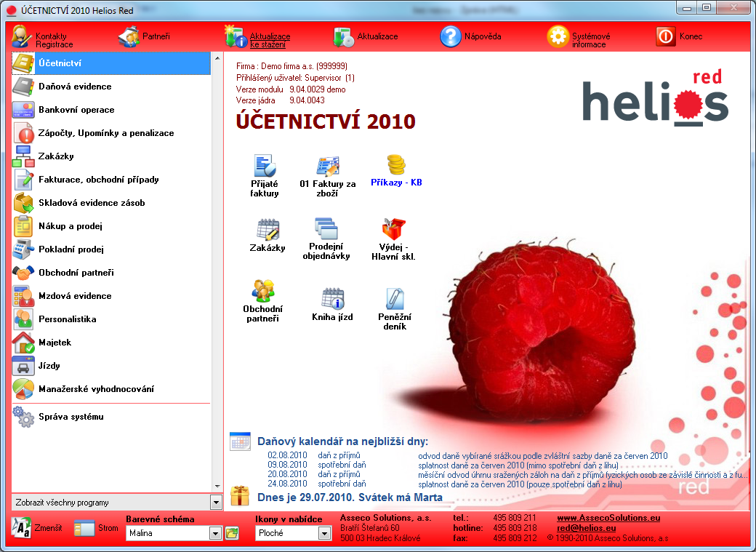Click 09.08.2010 spotřební daň entry
Image resolution: width=756 pixels, height=552 pixels.
(x=443, y=465)
